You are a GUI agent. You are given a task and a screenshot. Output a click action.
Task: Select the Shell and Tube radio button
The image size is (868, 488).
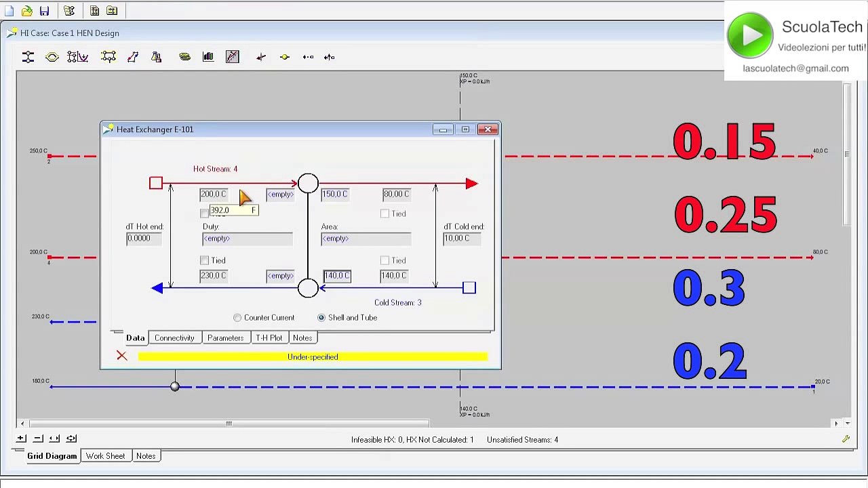(x=321, y=317)
